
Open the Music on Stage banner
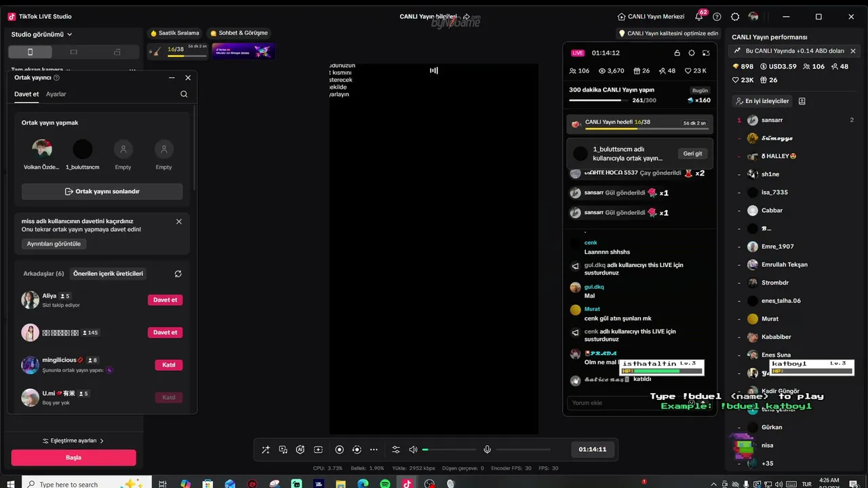pos(243,51)
